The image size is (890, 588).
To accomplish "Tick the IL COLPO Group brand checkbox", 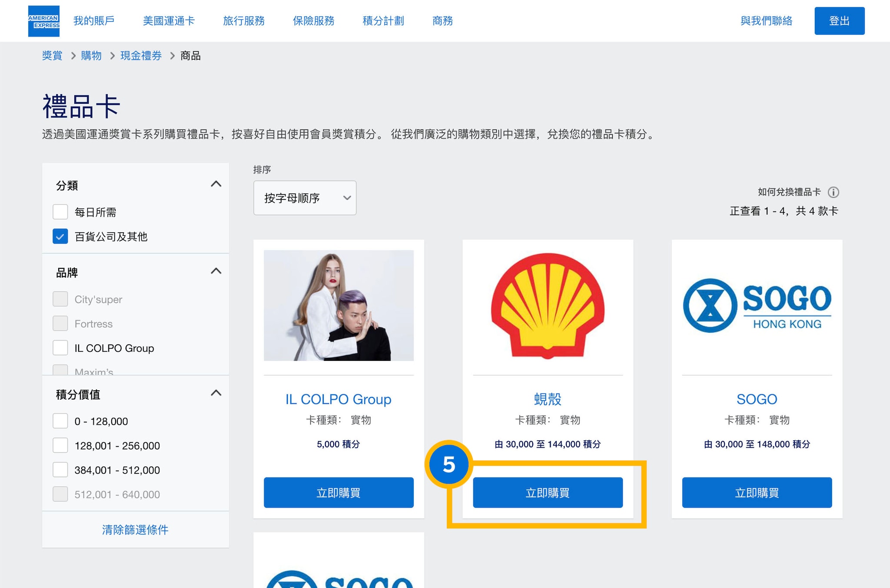I will pos(60,348).
